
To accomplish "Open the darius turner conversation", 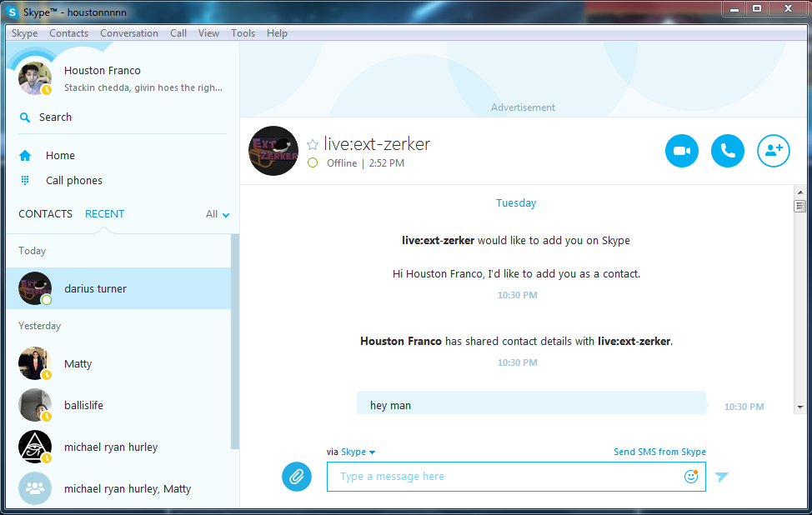I will tap(118, 288).
